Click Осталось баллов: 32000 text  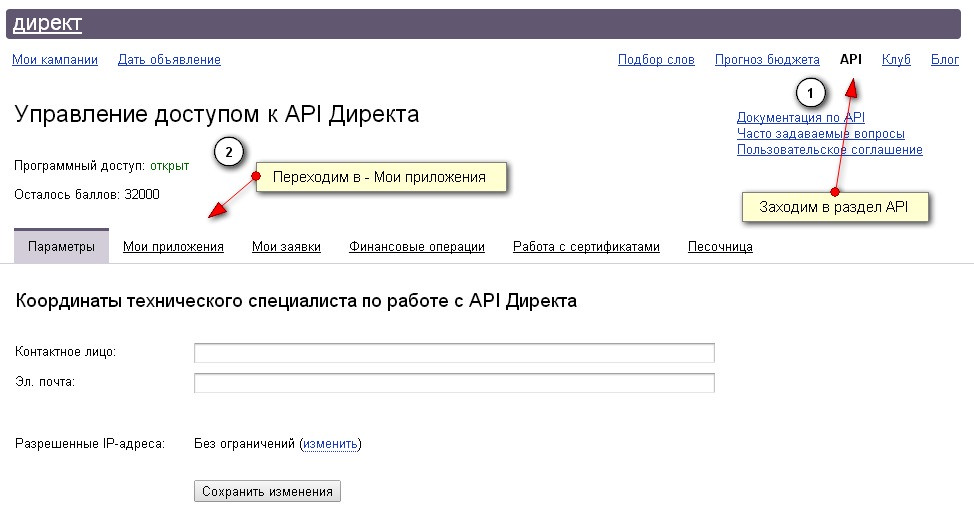(x=87, y=195)
